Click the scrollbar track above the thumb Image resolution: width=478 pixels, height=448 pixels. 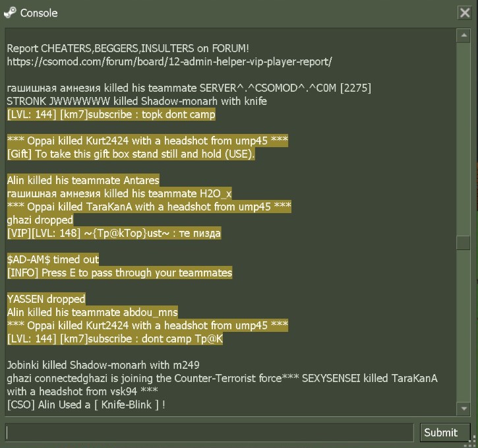click(463, 132)
